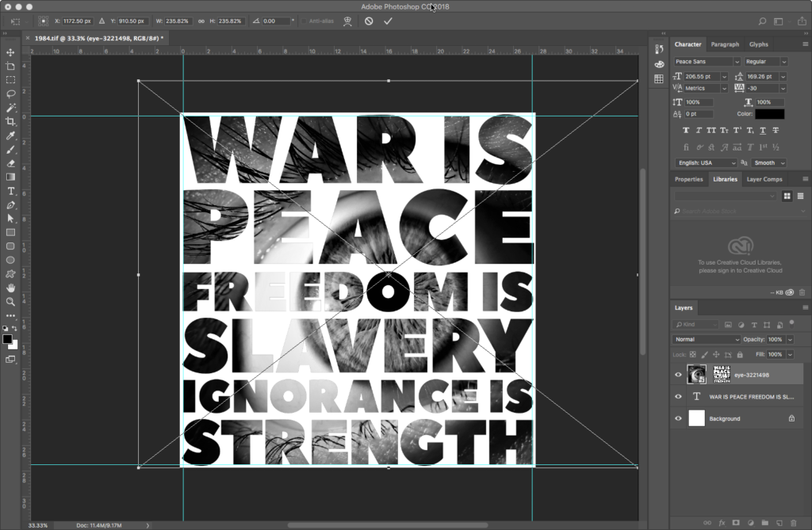Image resolution: width=812 pixels, height=530 pixels.
Task: Toggle visibility of the WAR IS PEACE text layer
Action: click(x=678, y=397)
